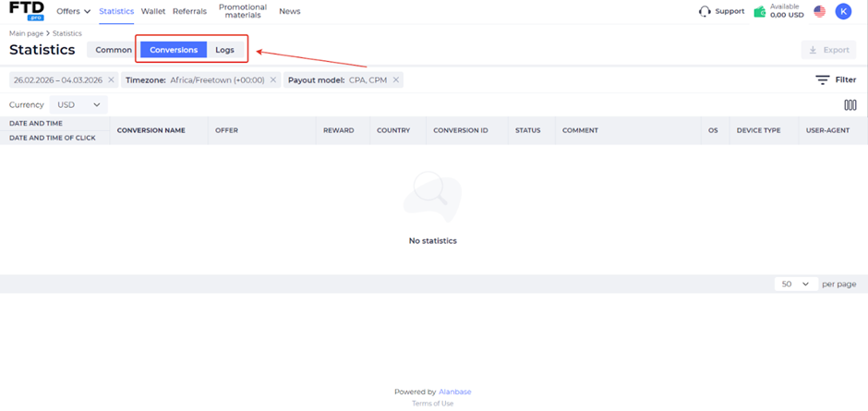Follow the Alanbase link
This screenshot has height=411, width=868.
pyautogui.click(x=455, y=392)
